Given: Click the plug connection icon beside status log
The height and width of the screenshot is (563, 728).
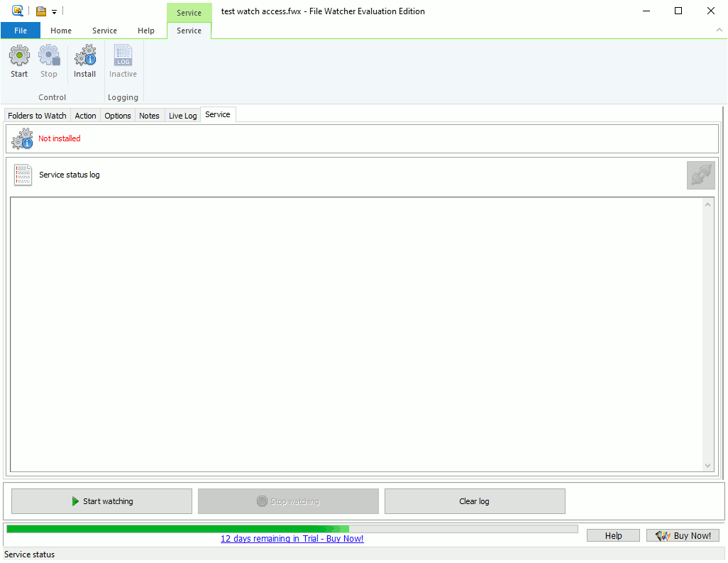Looking at the screenshot, I should [x=700, y=175].
